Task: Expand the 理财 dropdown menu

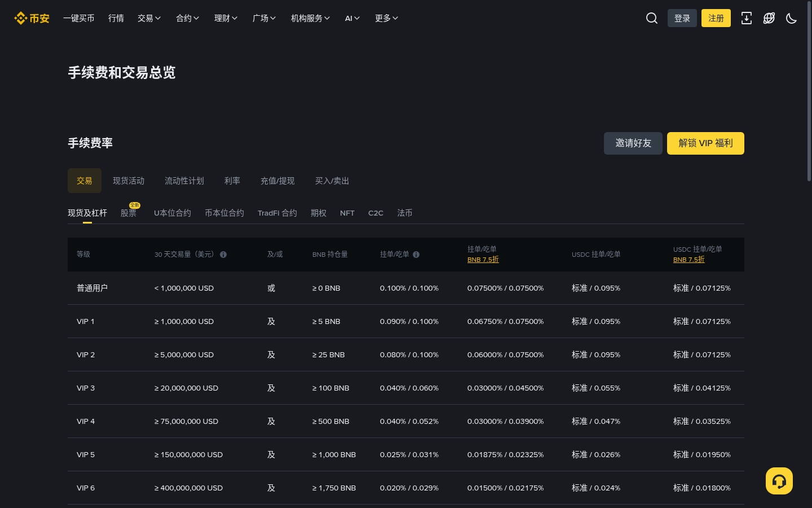Action: [226, 18]
